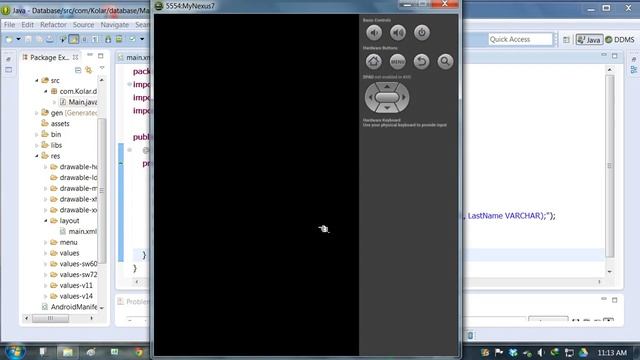Expand the bin folder
The image size is (640, 360).
tap(36, 135)
